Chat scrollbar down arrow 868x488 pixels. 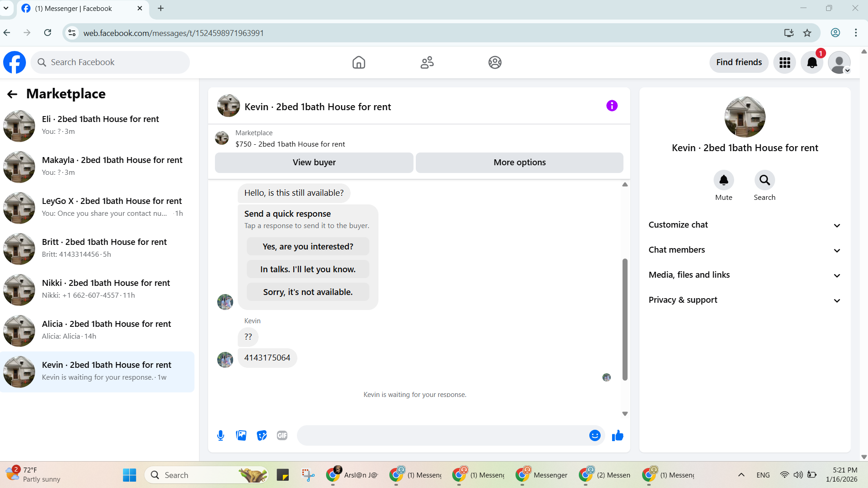click(625, 414)
